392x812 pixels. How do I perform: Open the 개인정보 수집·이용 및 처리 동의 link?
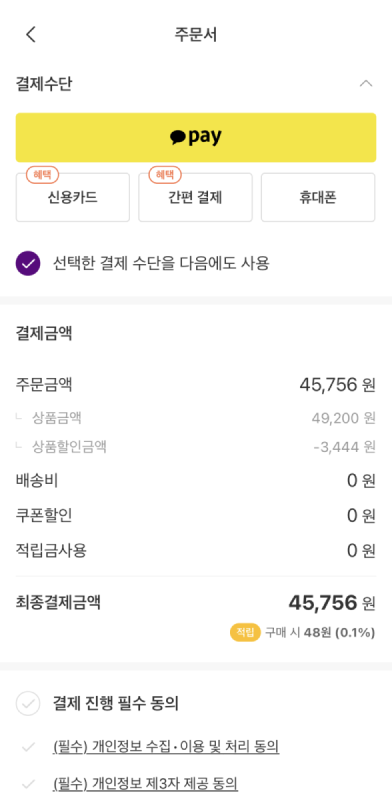point(166,747)
